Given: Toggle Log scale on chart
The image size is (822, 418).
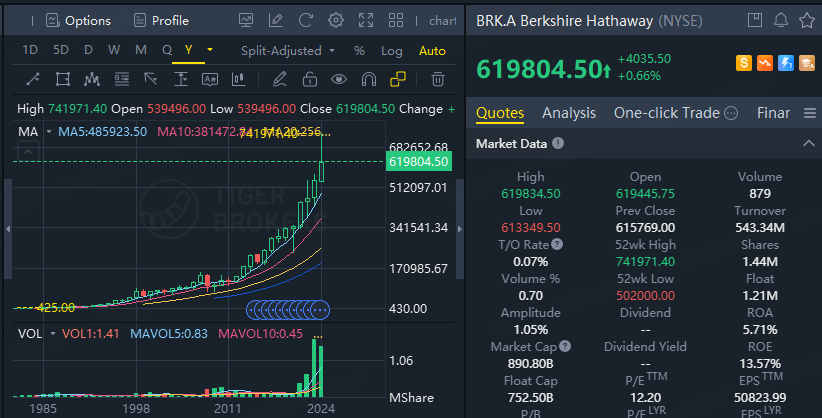Looking at the screenshot, I should [x=391, y=50].
